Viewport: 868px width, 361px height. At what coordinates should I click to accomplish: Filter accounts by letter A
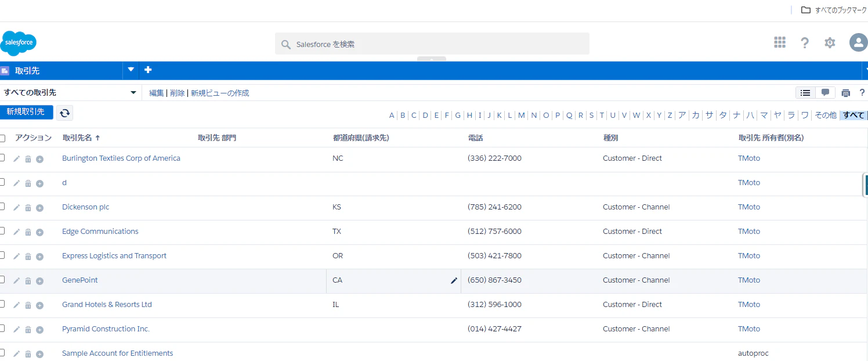[x=392, y=115]
